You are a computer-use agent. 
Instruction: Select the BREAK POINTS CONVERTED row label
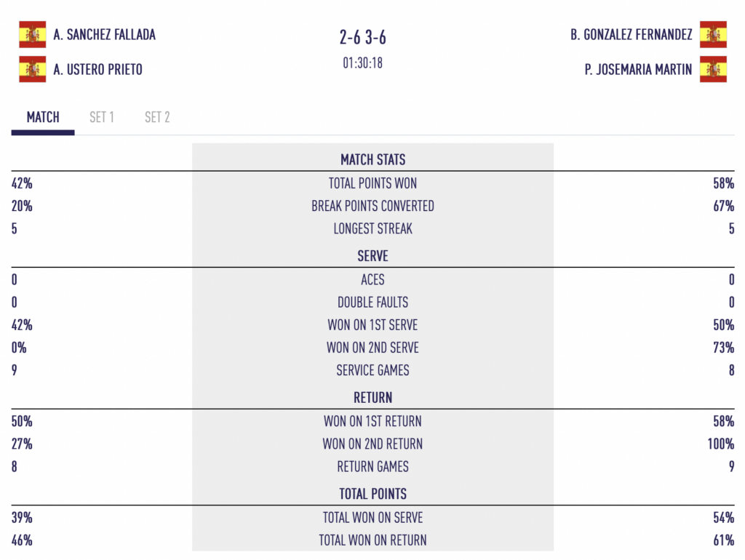click(372, 206)
